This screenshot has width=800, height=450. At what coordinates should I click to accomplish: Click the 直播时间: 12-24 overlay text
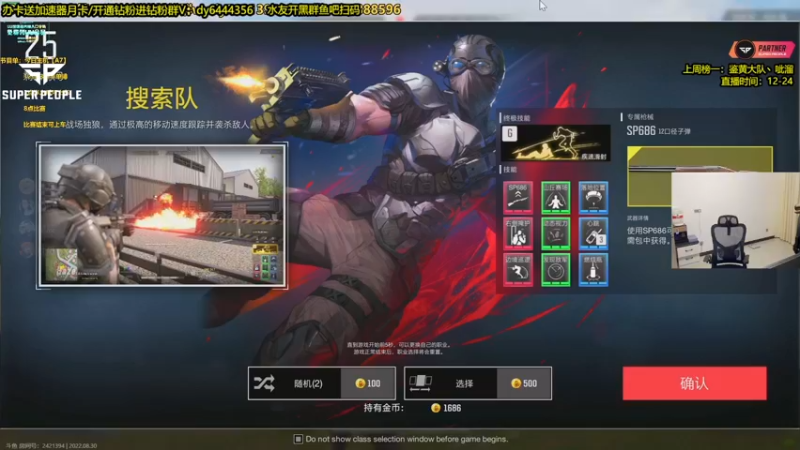click(x=757, y=81)
